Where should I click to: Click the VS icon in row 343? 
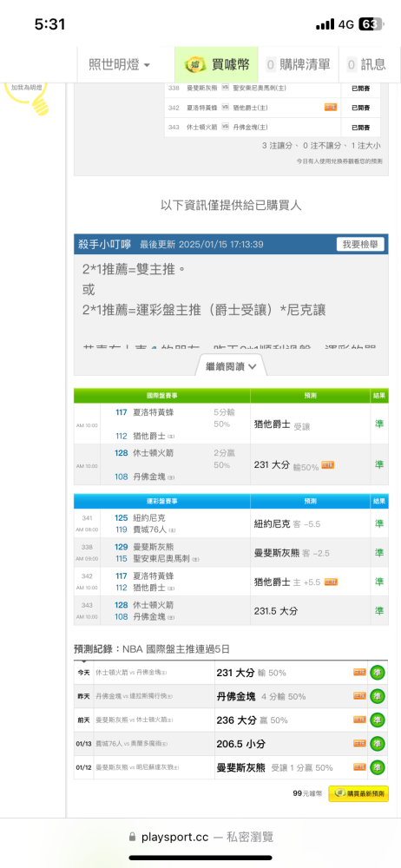(225, 127)
